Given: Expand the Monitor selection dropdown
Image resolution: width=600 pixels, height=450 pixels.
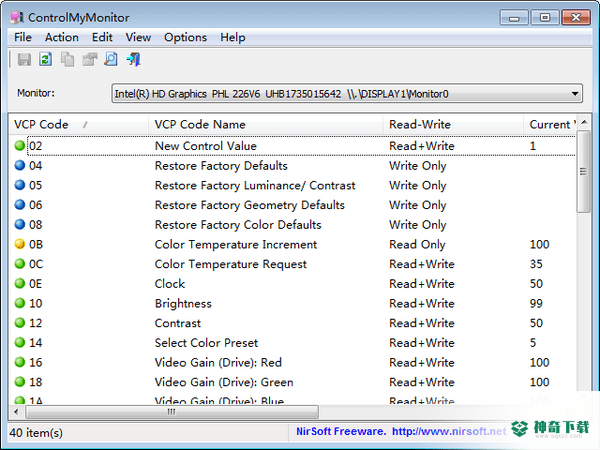Looking at the screenshot, I should [574, 94].
